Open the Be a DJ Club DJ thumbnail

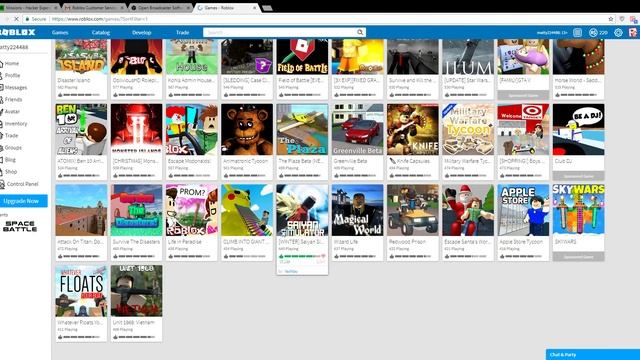(578, 129)
